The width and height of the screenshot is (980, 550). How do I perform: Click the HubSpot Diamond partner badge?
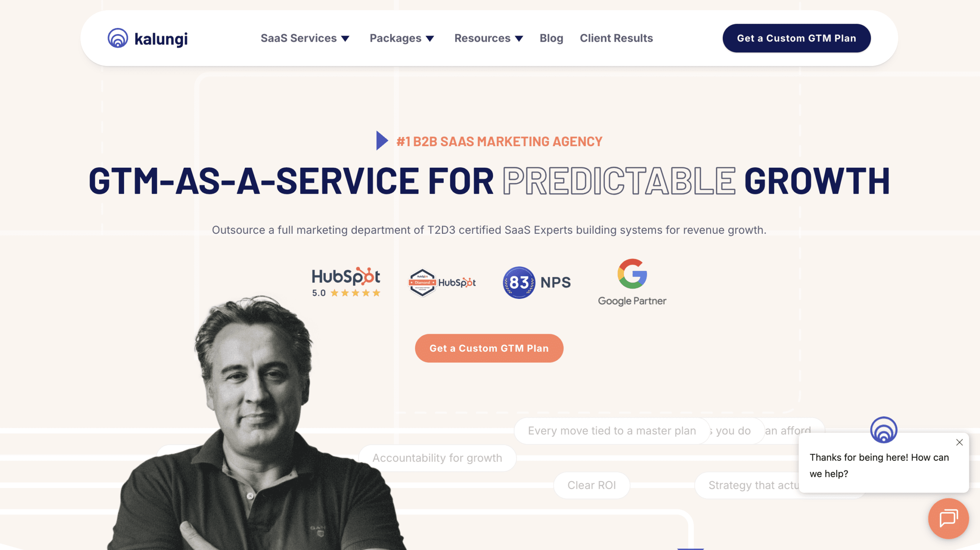(x=442, y=282)
